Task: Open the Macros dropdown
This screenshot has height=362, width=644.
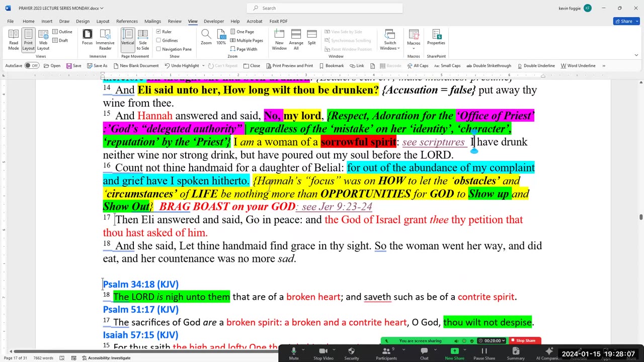Action: [x=414, y=40]
